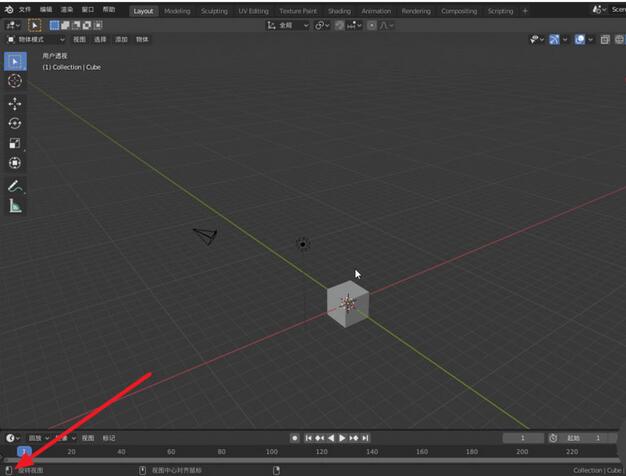Jump to the first frame
The image size is (626, 476).
click(308, 438)
